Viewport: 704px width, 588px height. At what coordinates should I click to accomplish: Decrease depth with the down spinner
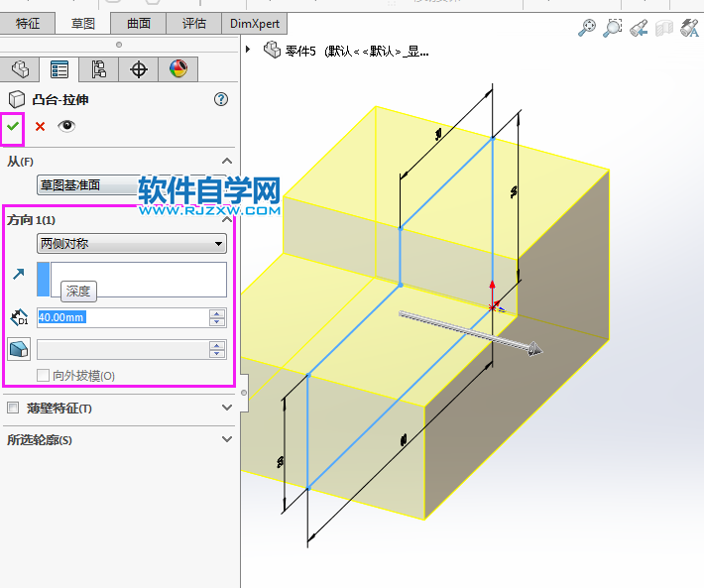[x=217, y=322]
